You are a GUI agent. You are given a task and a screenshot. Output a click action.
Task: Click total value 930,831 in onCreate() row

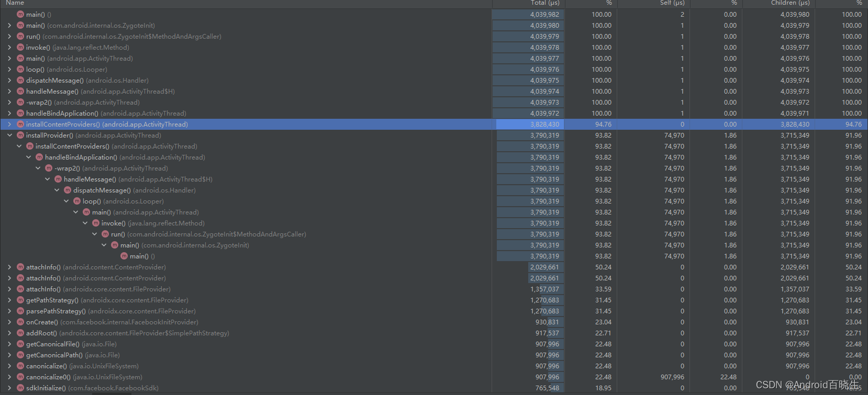coord(547,322)
